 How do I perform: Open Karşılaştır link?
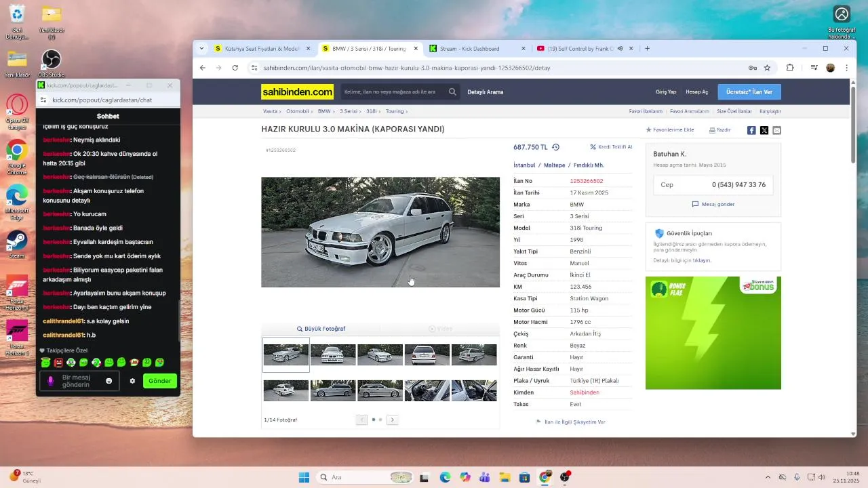[770, 111]
